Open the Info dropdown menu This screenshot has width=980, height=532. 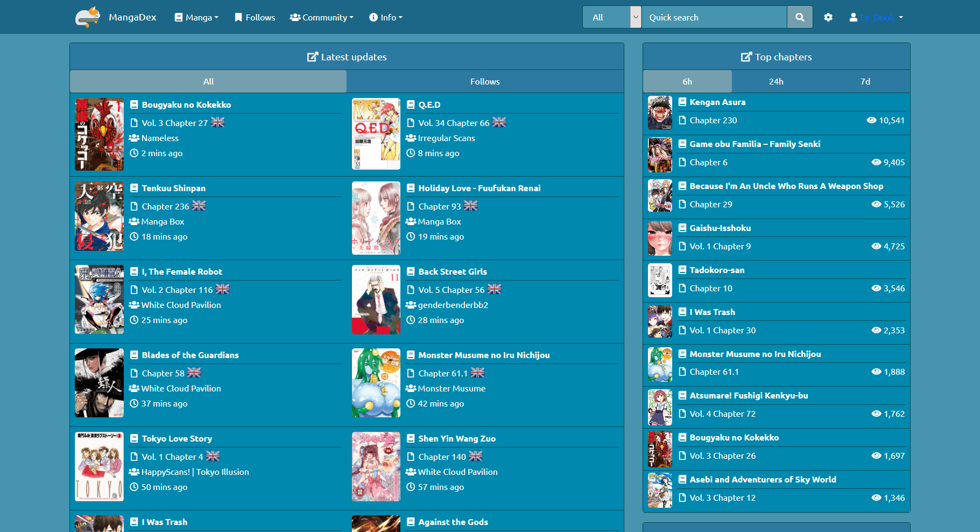(x=385, y=17)
